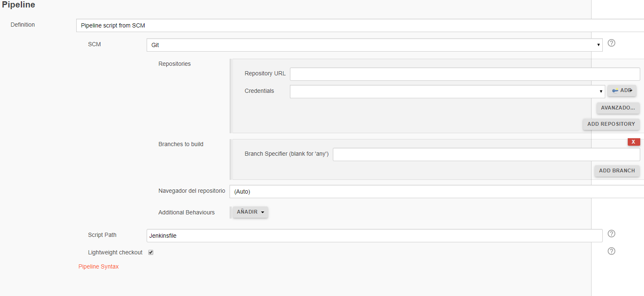This screenshot has width=644, height=296.
Task: Toggle the Lightweight checkout checkbox
Action: (x=151, y=252)
